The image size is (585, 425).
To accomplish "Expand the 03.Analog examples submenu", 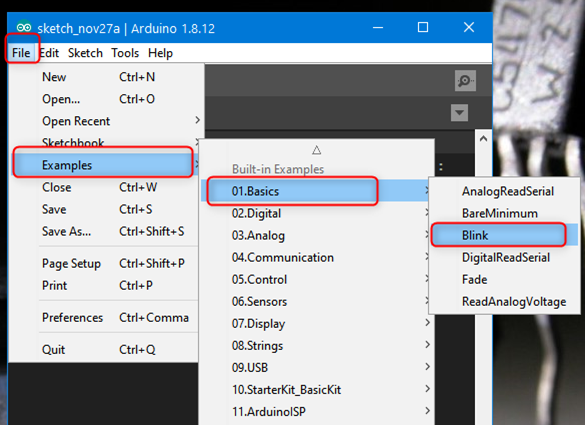I will pyautogui.click(x=316, y=235).
